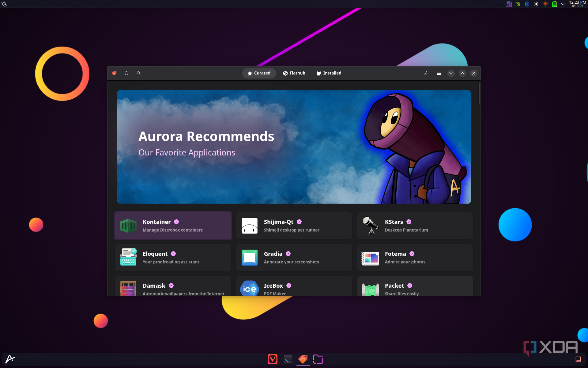This screenshot has width=588, height=368.
Task: Click 'Your proofreading assistant' description
Action: tap(171, 262)
